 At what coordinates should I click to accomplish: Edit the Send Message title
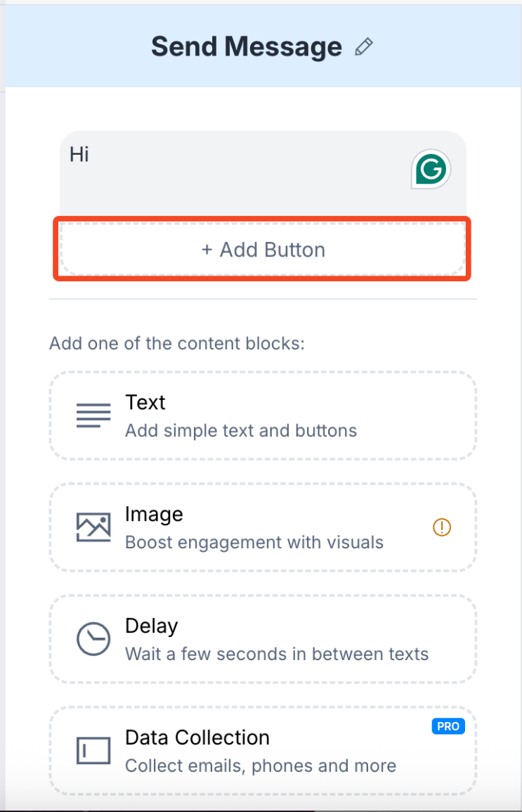(246, 46)
